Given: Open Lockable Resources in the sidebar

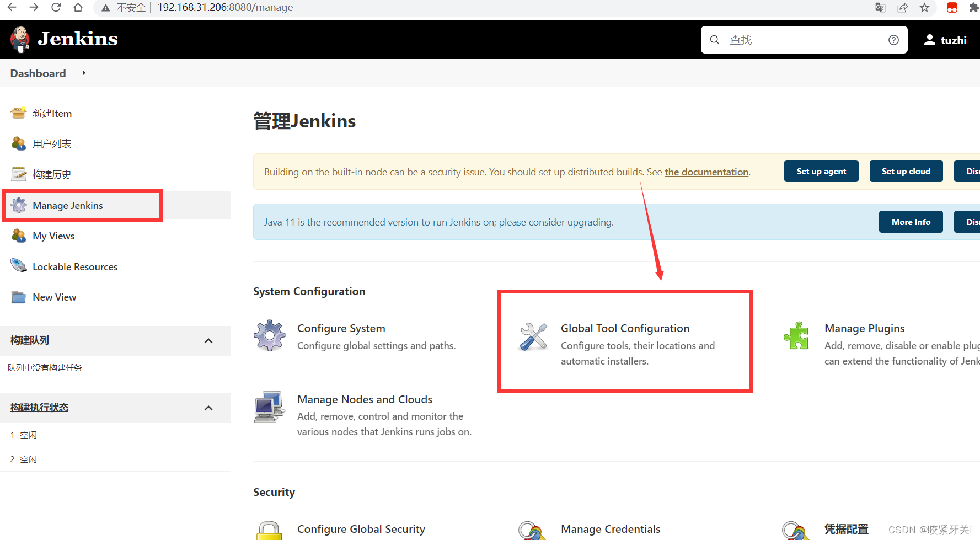Looking at the screenshot, I should [75, 266].
